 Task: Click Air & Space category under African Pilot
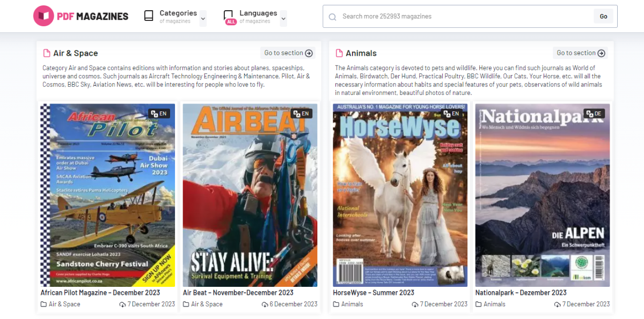click(64, 304)
